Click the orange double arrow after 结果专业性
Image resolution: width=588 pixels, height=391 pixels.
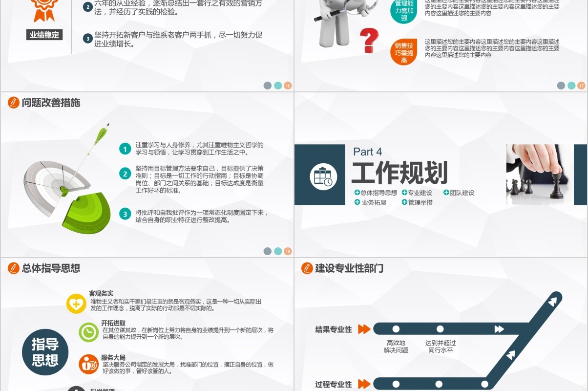click(x=364, y=329)
